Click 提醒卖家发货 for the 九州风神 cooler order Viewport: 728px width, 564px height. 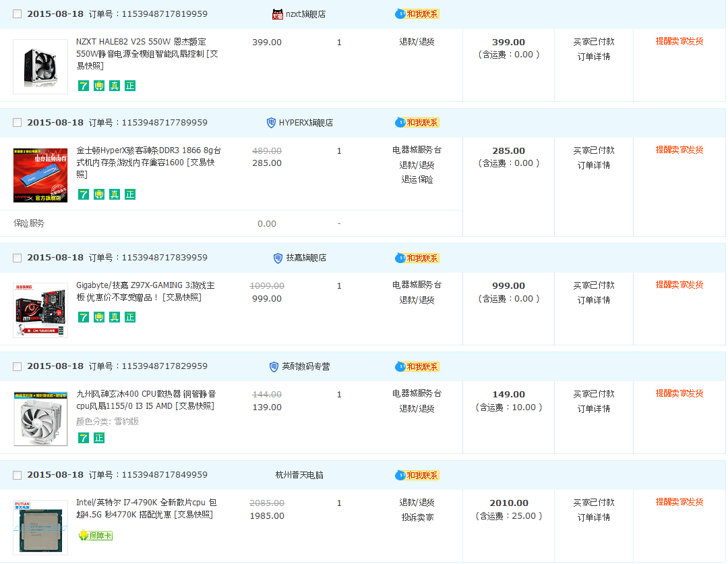tap(679, 393)
